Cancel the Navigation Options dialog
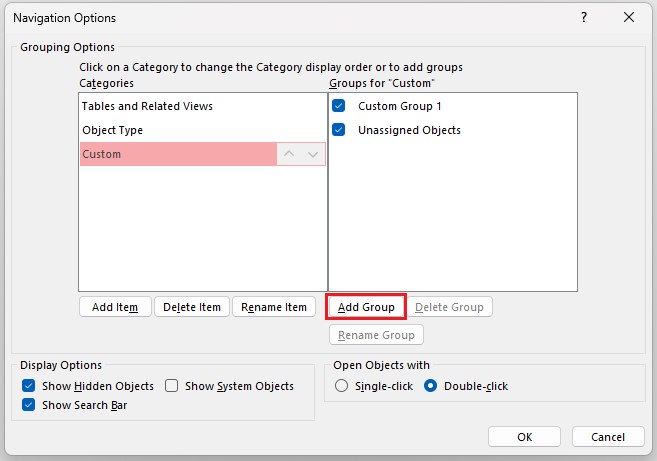 (607, 437)
